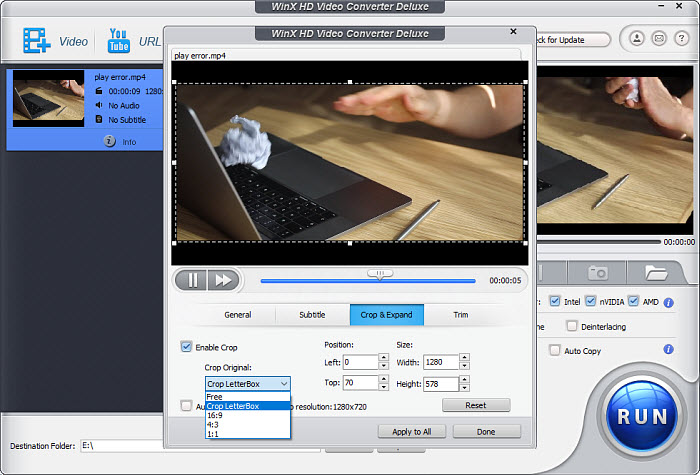Click top-center crop handle
The width and height of the screenshot is (700, 475).
(x=350, y=82)
